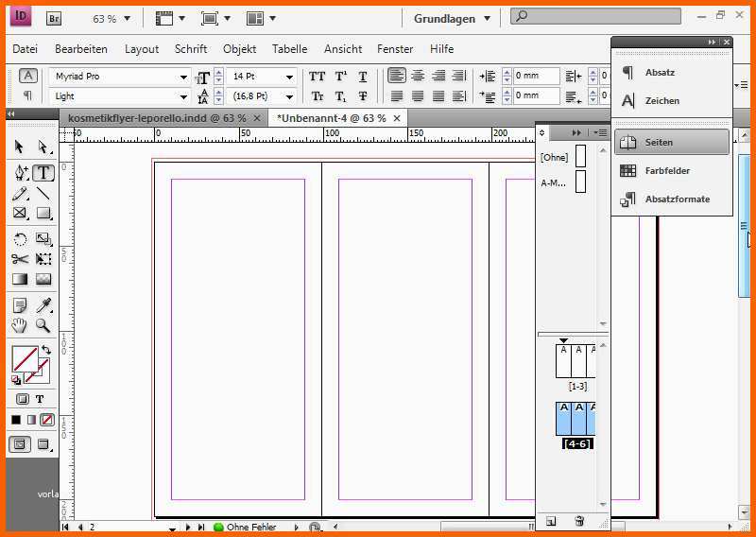Select the Line tool
The width and height of the screenshot is (756, 537).
(43, 194)
